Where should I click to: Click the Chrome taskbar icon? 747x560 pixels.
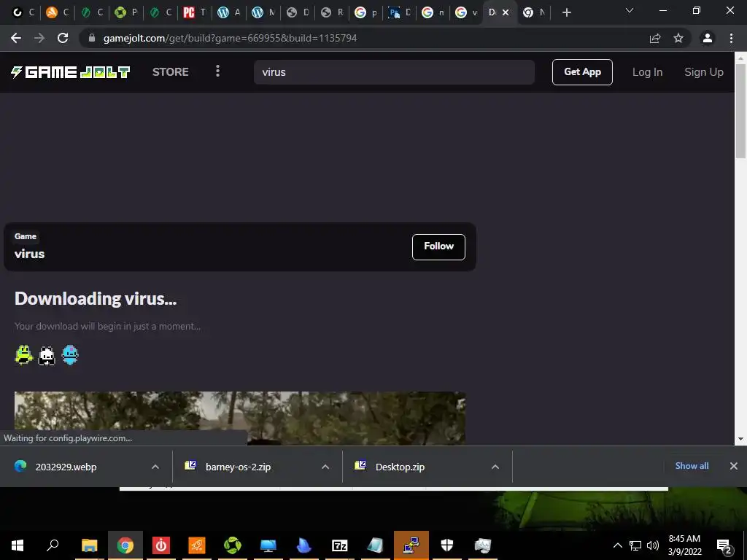point(125,545)
